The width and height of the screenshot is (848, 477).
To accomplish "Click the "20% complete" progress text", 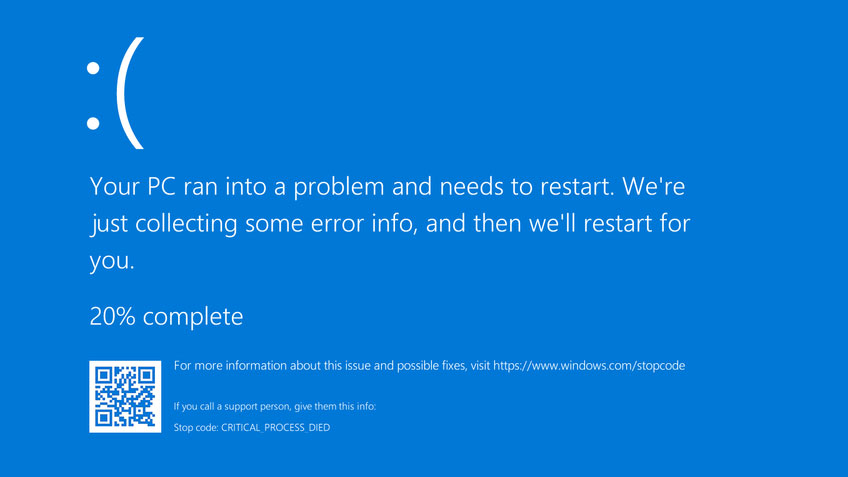I will pos(166,317).
